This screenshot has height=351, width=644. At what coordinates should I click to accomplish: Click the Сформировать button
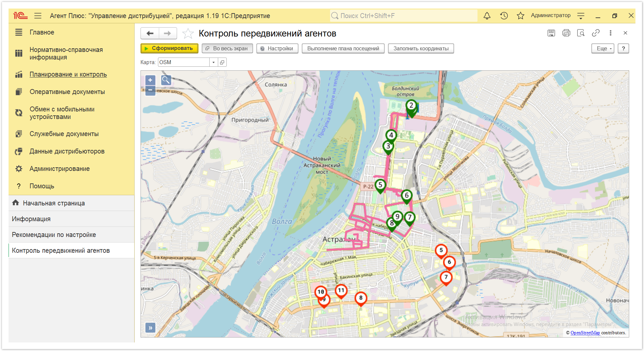click(x=169, y=48)
